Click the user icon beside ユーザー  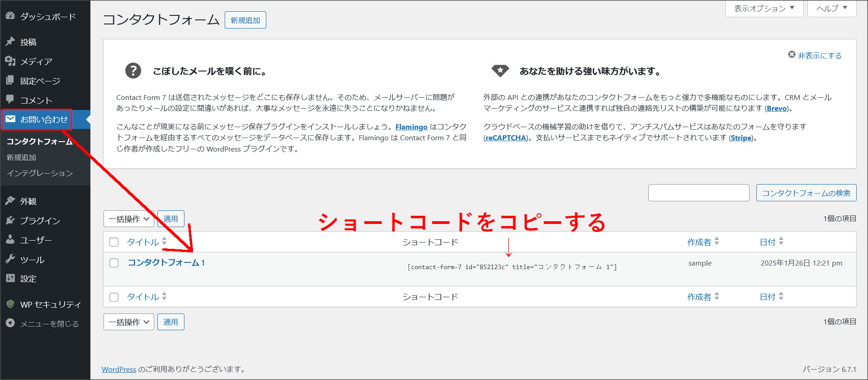(x=10, y=240)
